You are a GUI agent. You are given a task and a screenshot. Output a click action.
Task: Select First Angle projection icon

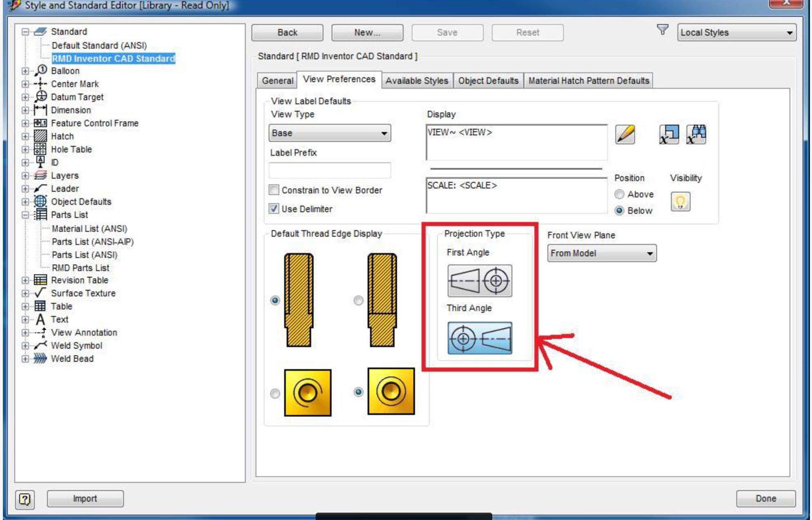point(479,281)
